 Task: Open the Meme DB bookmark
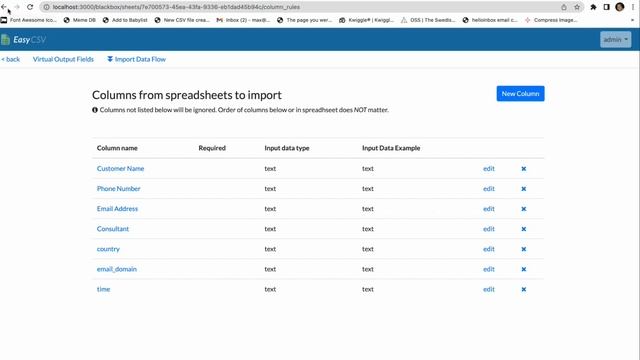(80, 20)
